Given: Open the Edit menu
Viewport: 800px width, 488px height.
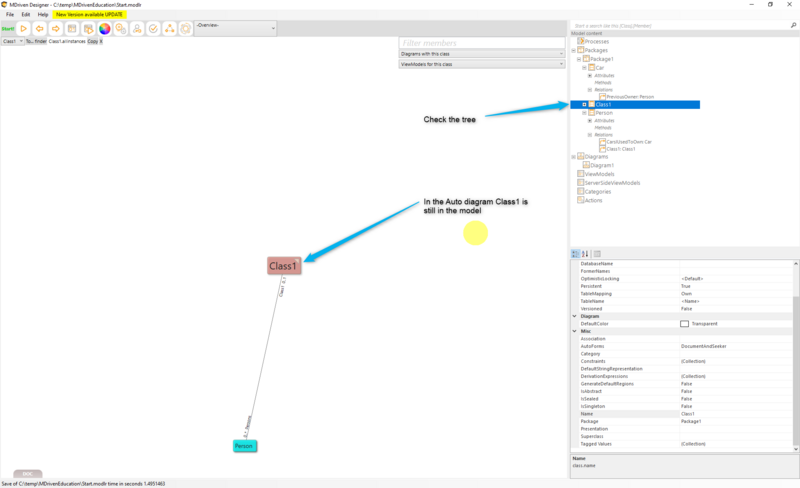Looking at the screenshot, I should [x=26, y=15].
